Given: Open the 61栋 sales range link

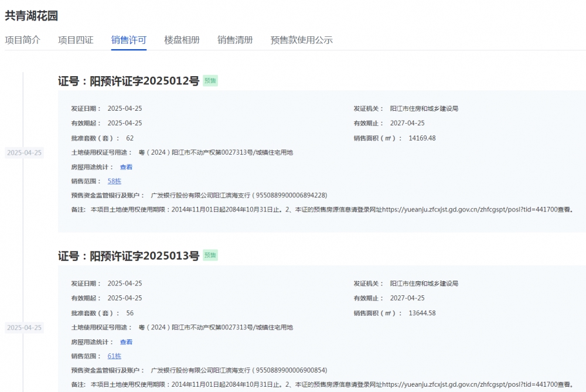Looking at the screenshot, I should [x=114, y=356].
